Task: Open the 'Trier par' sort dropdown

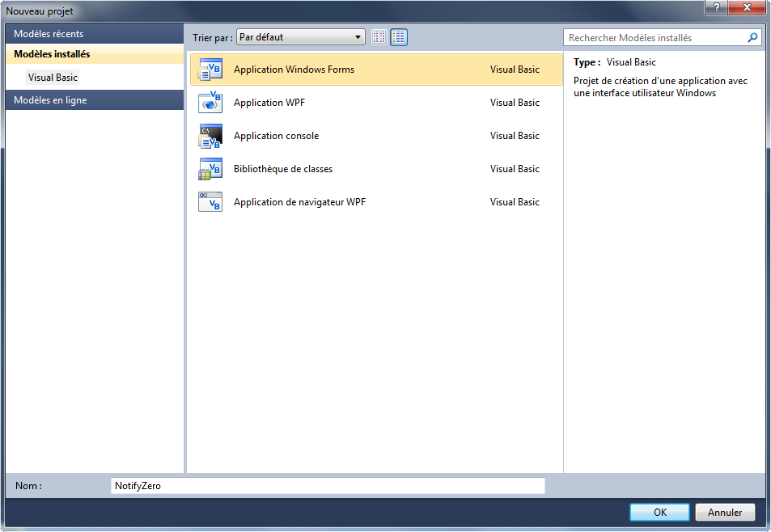Action: point(301,37)
